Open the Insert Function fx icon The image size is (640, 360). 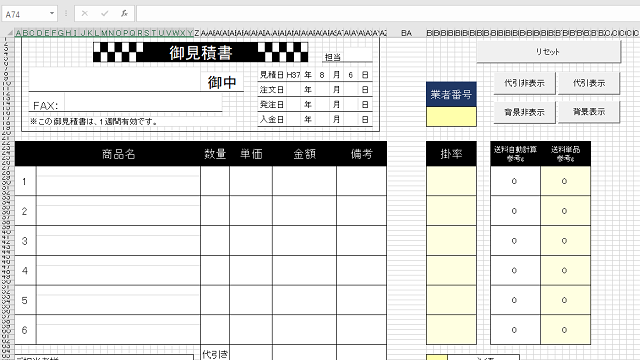pos(124,13)
